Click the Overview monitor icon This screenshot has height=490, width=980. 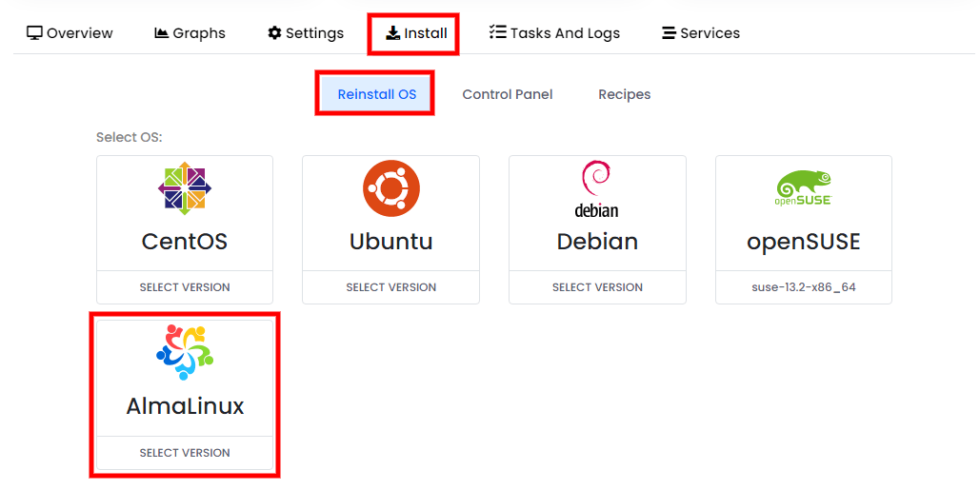[x=34, y=33]
